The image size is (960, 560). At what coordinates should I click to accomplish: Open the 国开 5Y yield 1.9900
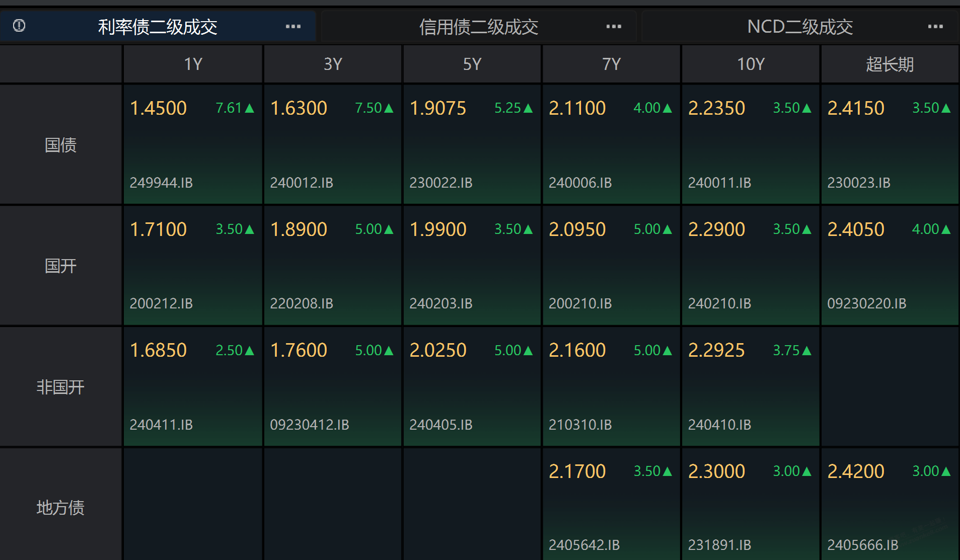438,229
